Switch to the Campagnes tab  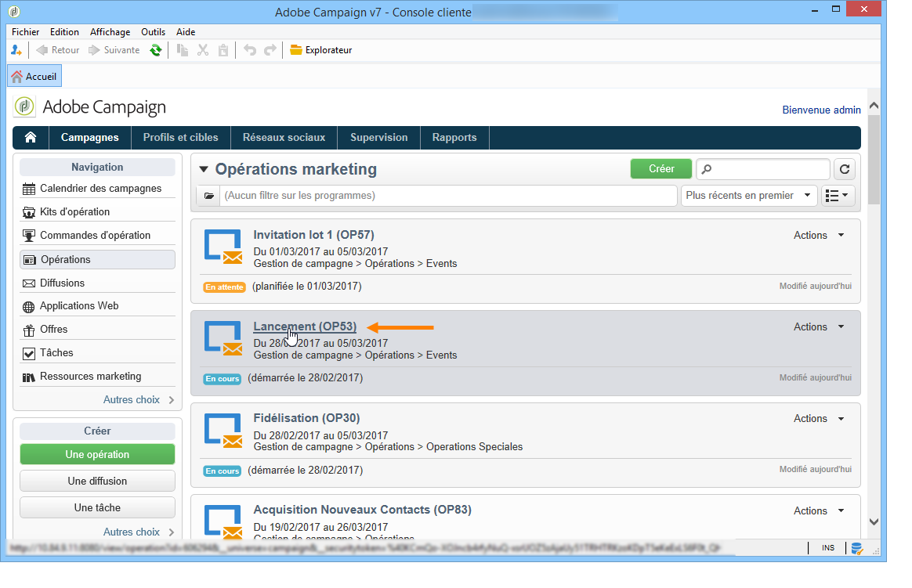coord(89,138)
